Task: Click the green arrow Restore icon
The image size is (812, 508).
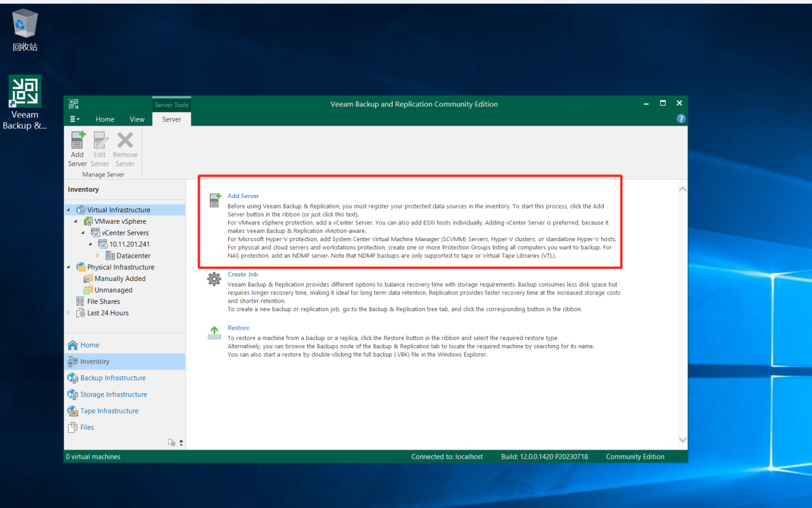Action: tap(215, 332)
